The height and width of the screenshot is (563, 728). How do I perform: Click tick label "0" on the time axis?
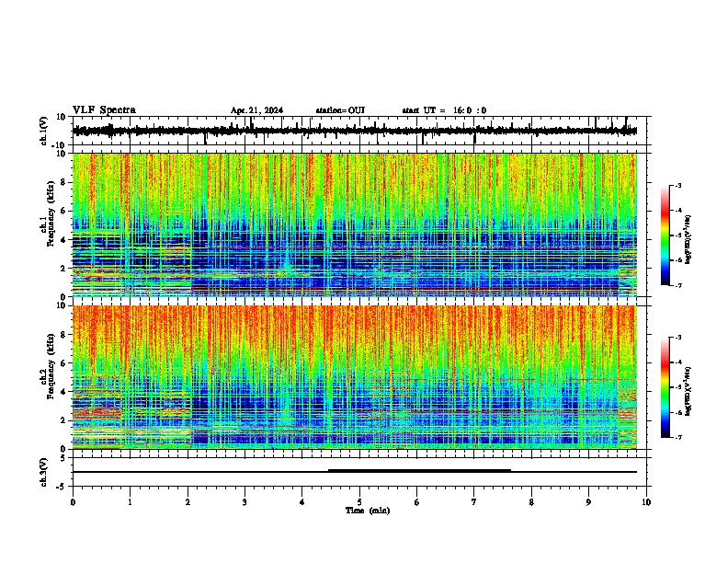73,502
